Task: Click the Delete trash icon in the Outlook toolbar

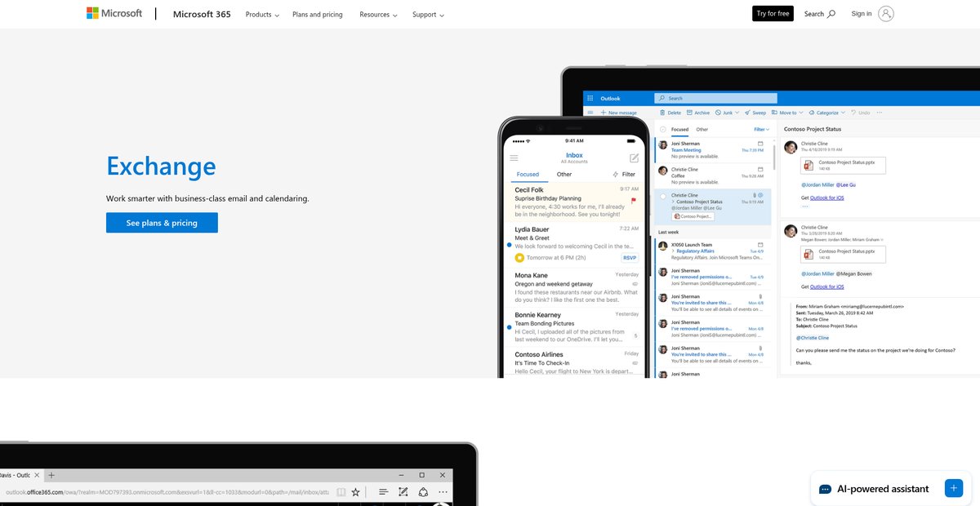Action: click(662, 113)
